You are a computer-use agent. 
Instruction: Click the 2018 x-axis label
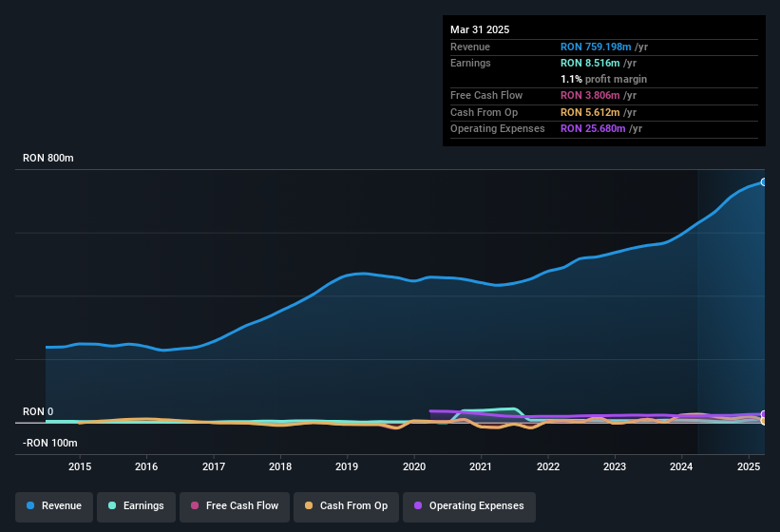pos(280,466)
